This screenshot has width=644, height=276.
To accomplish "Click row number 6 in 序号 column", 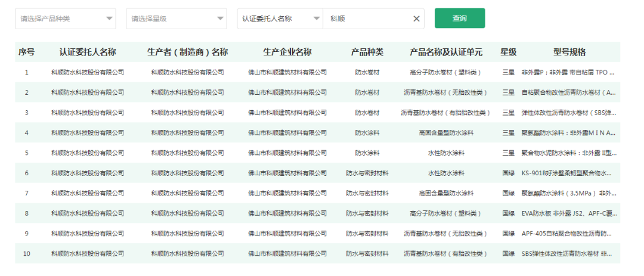I will point(27,173).
